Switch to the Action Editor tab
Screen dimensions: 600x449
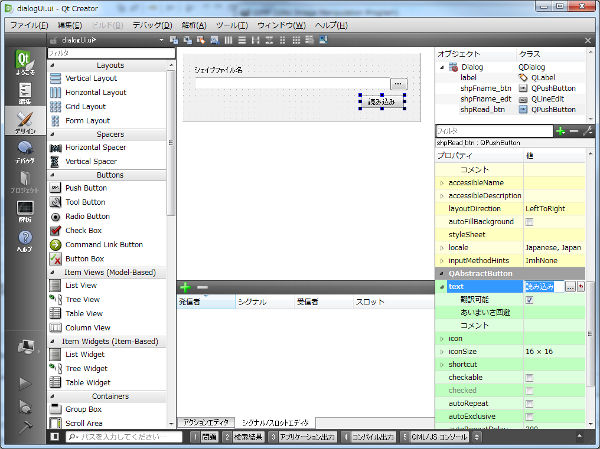[x=206, y=422]
